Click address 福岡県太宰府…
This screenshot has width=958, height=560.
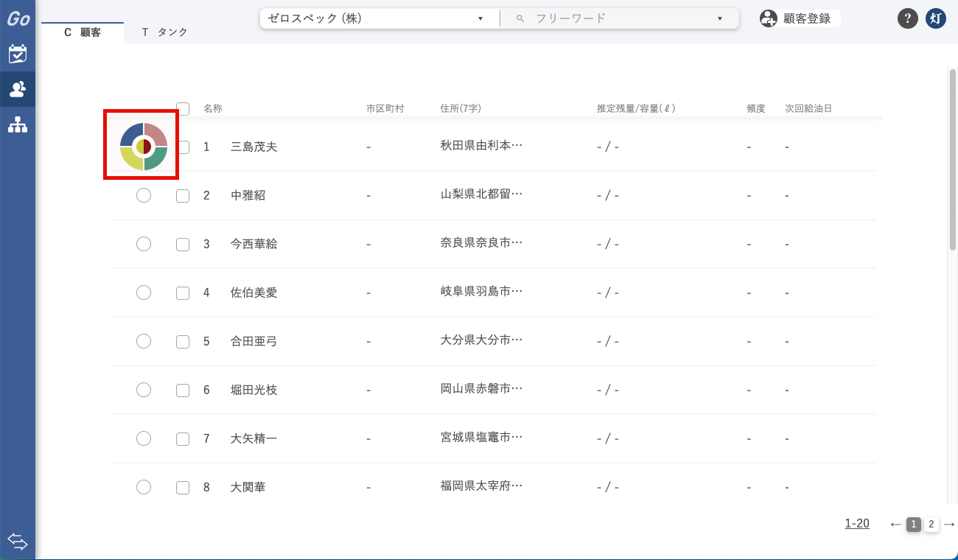point(482,486)
